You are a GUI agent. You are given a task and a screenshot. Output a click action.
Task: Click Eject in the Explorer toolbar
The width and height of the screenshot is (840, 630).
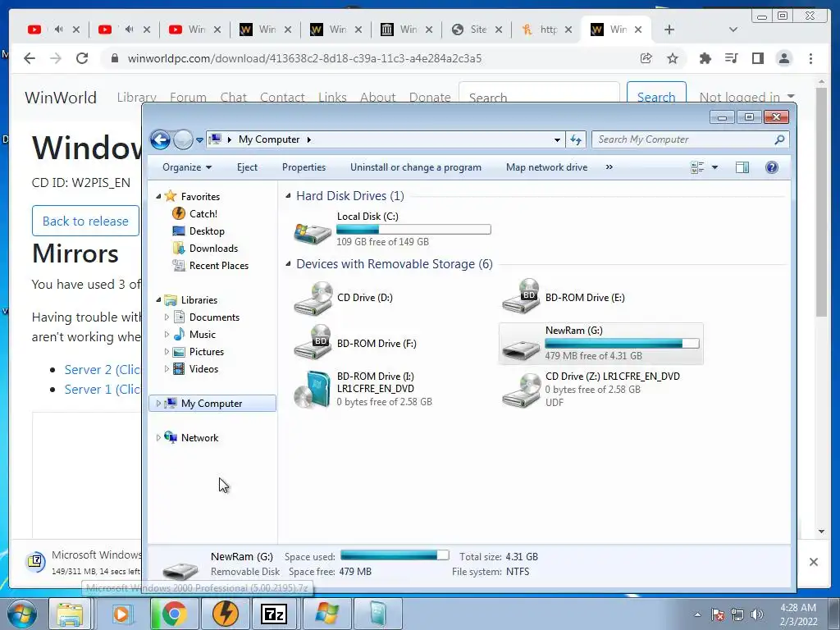point(247,167)
